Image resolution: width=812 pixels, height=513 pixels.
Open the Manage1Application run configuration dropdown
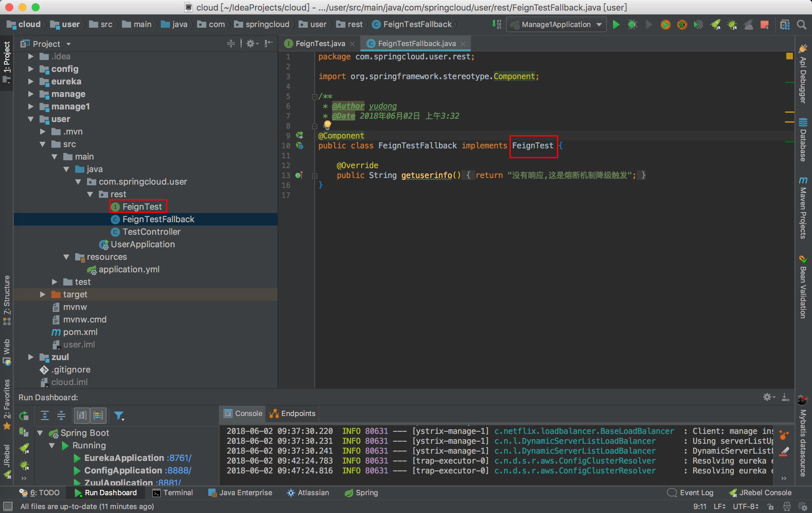tap(556, 25)
